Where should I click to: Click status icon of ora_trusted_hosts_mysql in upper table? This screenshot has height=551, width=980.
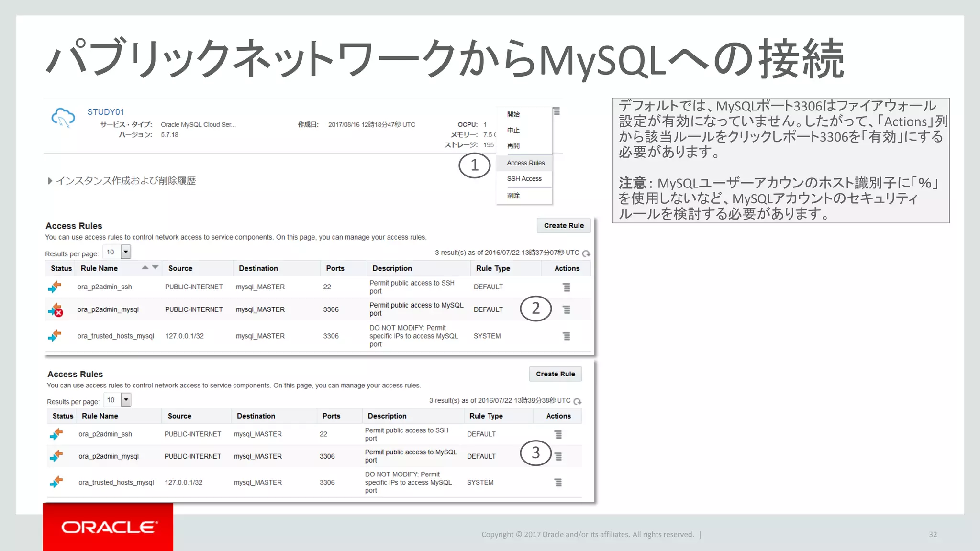[55, 335]
